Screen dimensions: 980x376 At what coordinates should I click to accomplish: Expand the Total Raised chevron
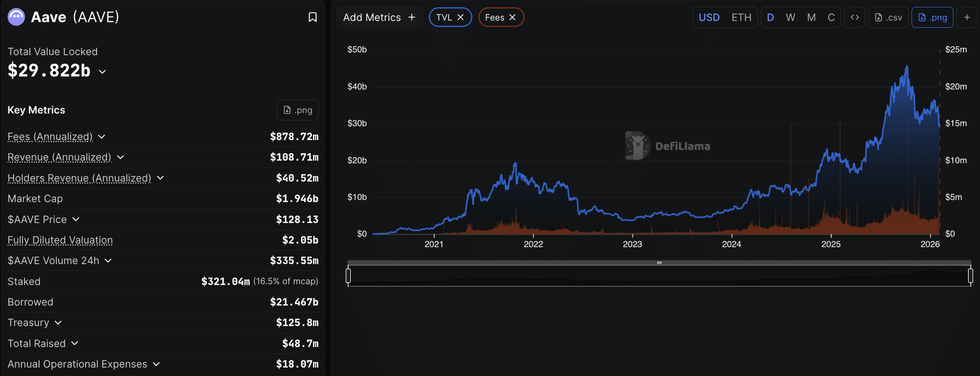tap(74, 343)
